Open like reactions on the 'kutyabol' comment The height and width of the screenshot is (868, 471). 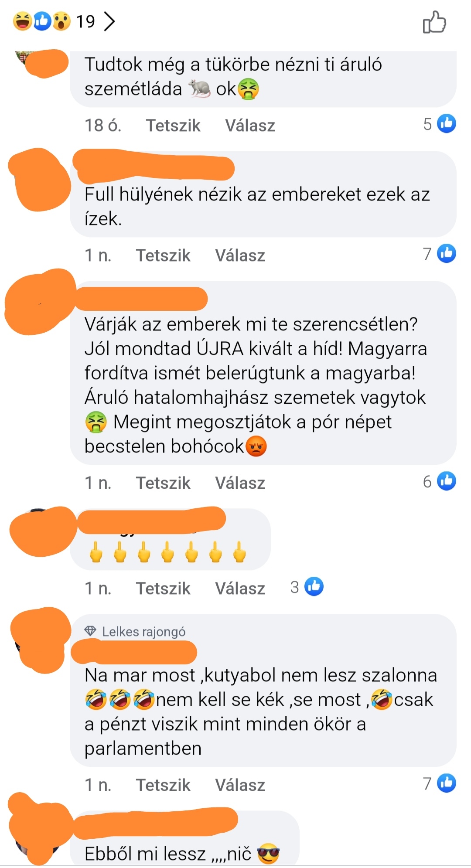(447, 783)
